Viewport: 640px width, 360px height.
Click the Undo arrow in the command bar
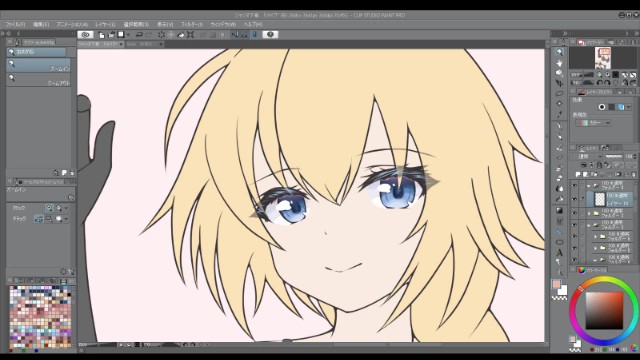(x=139, y=35)
